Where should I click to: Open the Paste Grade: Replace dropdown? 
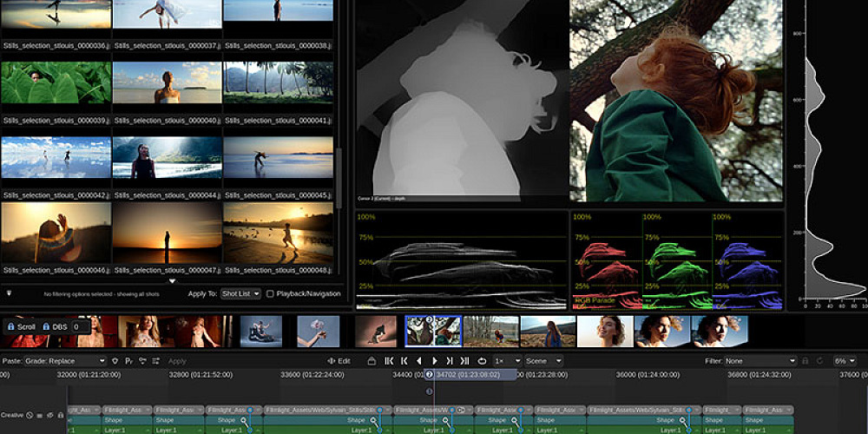(x=65, y=361)
